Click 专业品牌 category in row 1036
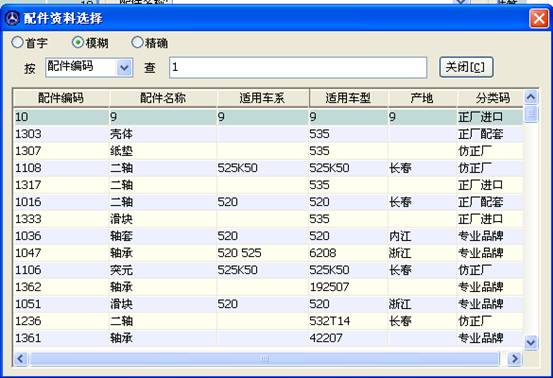Viewport: 553px width, 378px height. click(480, 236)
